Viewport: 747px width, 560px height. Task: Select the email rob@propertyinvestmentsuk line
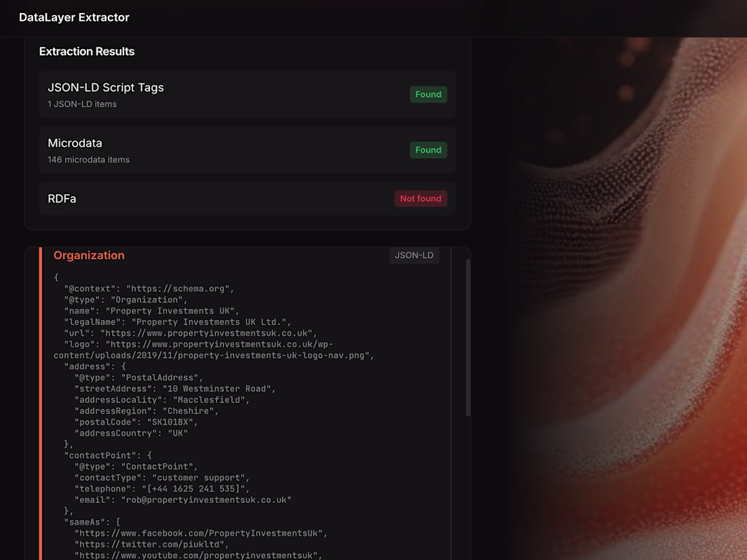[183, 500]
